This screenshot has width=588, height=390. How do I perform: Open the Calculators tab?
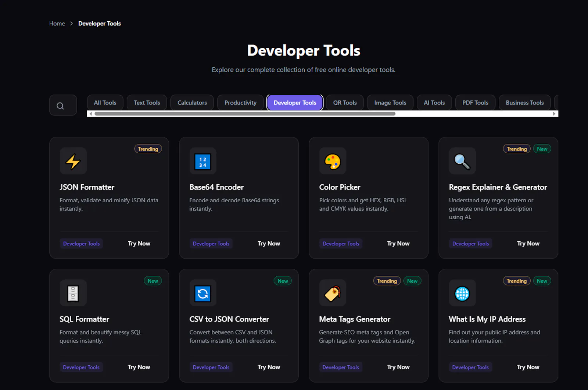[192, 103]
